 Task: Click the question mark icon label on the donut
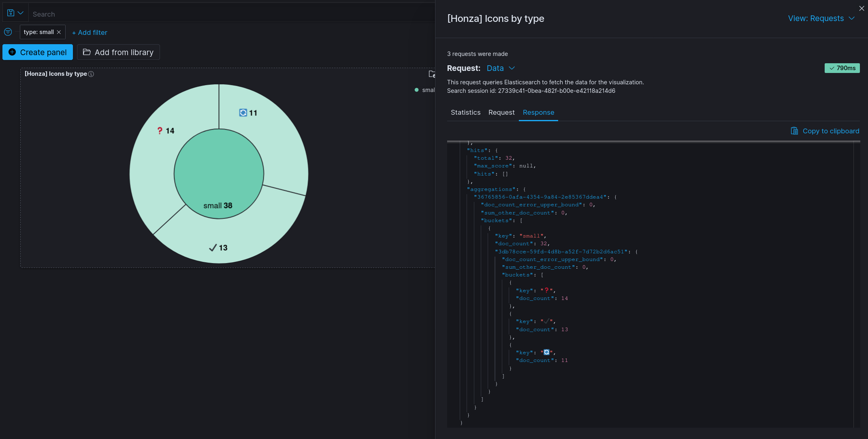coord(160,131)
